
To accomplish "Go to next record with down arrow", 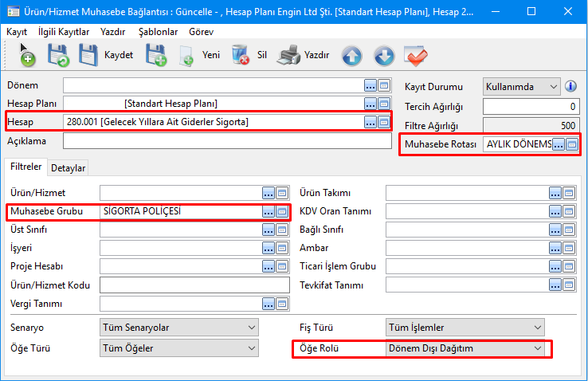I will pyautogui.click(x=384, y=56).
